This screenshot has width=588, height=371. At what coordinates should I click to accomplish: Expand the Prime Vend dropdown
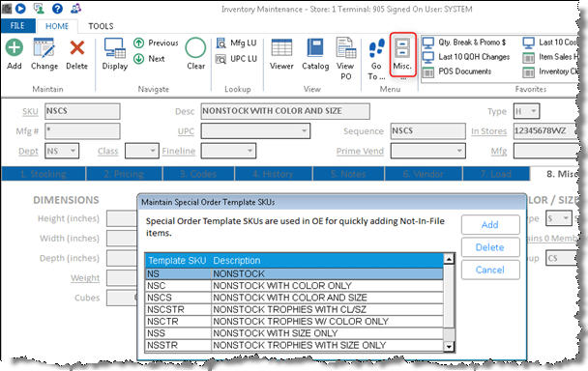(x=459, y=151)
